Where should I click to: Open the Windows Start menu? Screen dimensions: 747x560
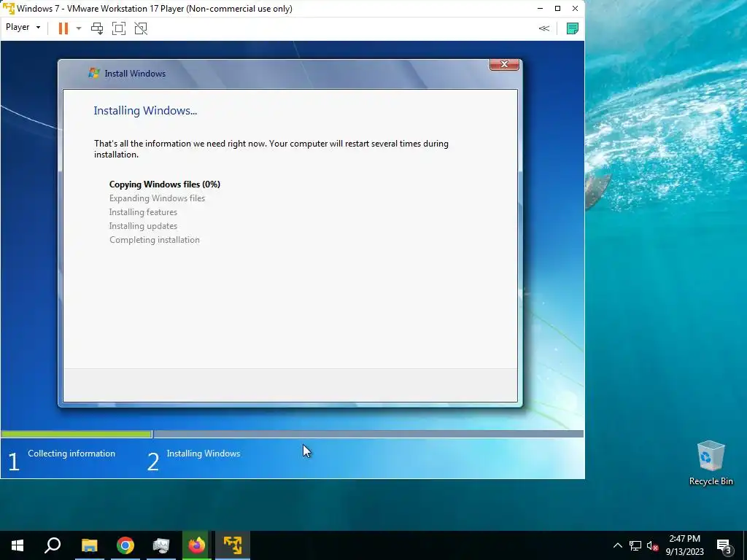pyautogui.click(x=18, y=545)
